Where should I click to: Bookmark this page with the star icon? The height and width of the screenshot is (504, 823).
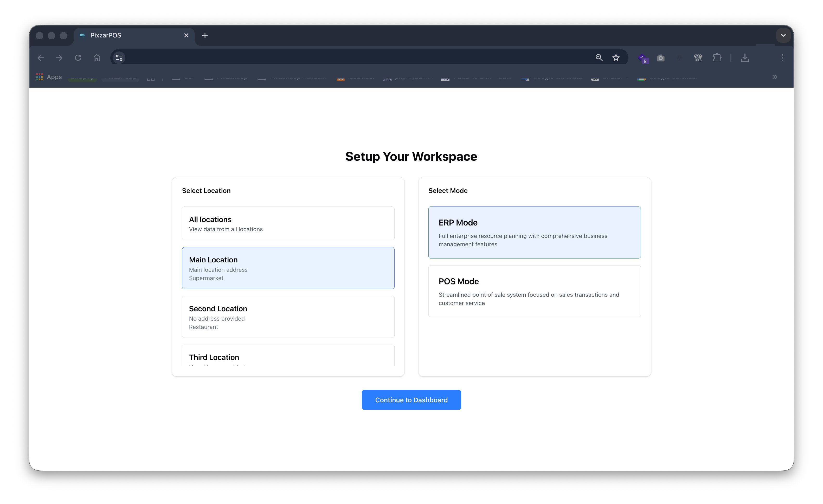616,57
